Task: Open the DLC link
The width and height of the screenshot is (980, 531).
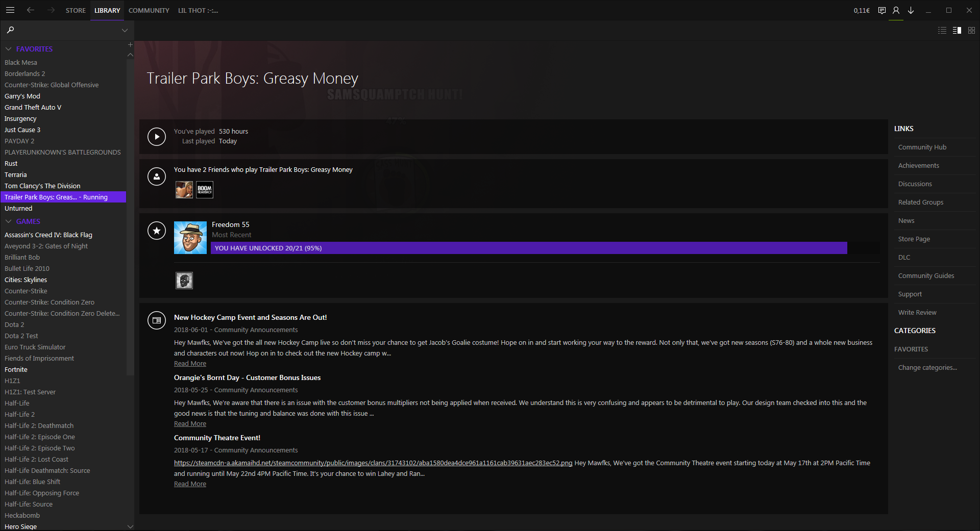Action: [904, 258]
